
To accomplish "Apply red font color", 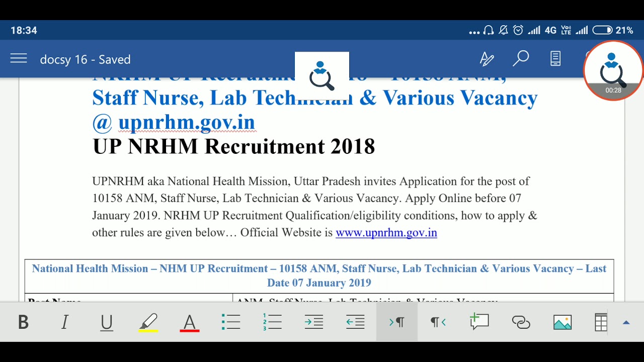I will click(190, 322).
